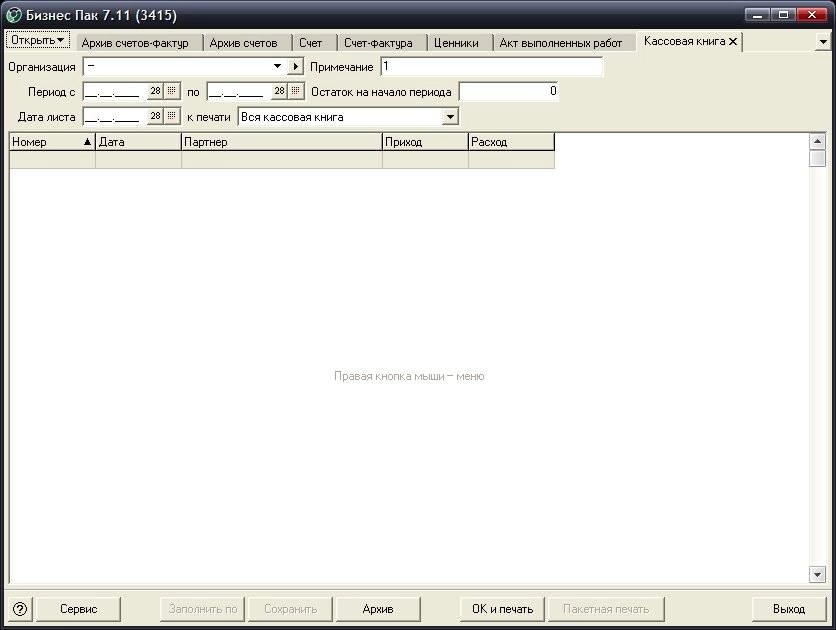The height and width of the screenshot is (630, 836).
Task: Maximize the Бизнес Пак window
Action: click(x=783, y=14)
